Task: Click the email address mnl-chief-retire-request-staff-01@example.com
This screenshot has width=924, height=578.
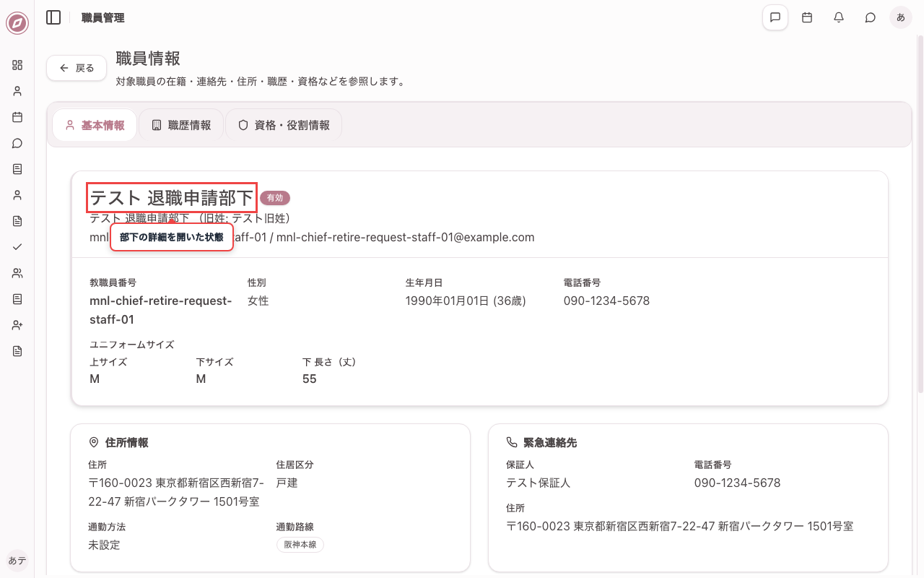Action: 406,237
